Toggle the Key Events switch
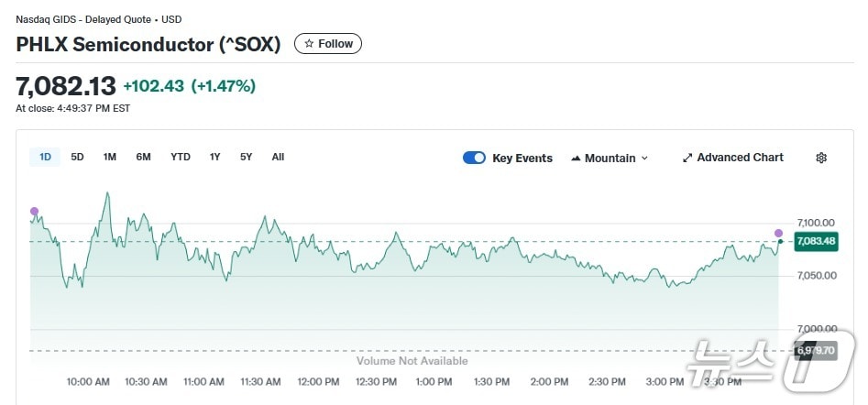 (474, 158)
